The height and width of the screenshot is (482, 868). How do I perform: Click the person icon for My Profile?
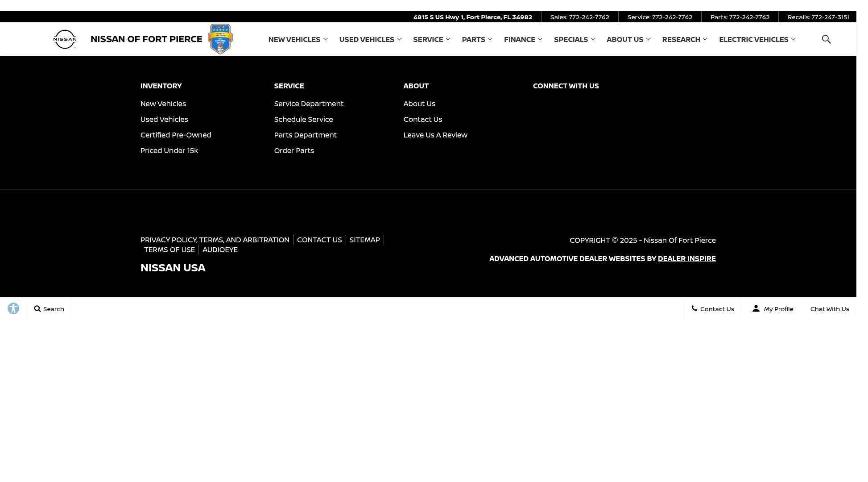[756, 308]
